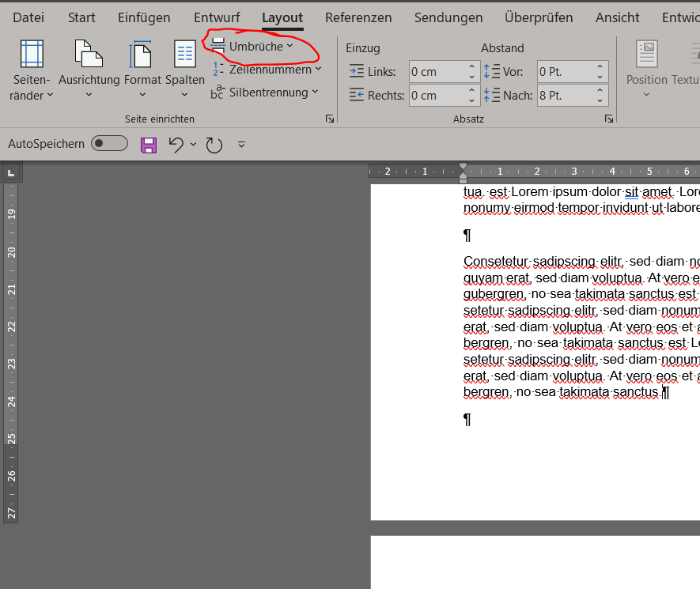Image resolution: width=700 pixels, height=589 pixels.
Task: Open Ausrichtung orientation options
Action: point(89,69)
